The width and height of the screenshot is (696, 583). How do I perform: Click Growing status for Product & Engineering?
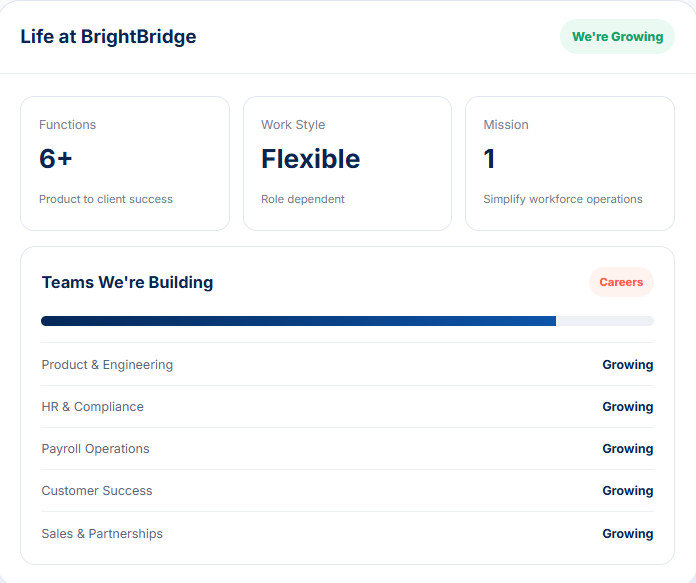(627, 365)
